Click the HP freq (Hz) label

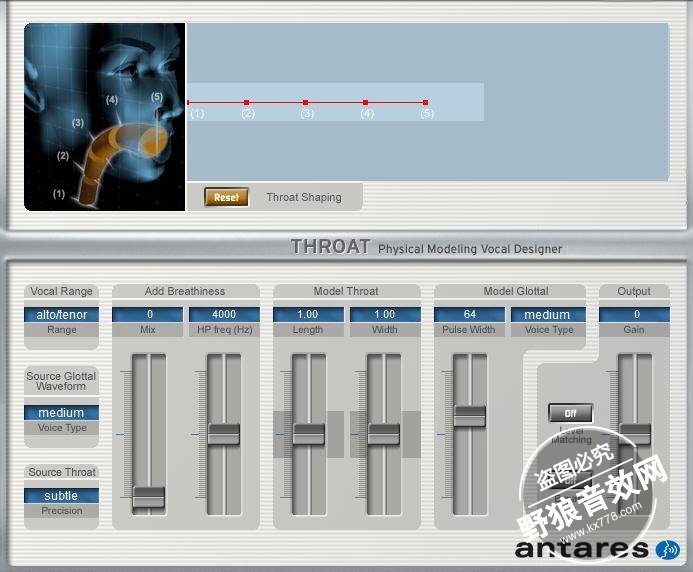225,330
